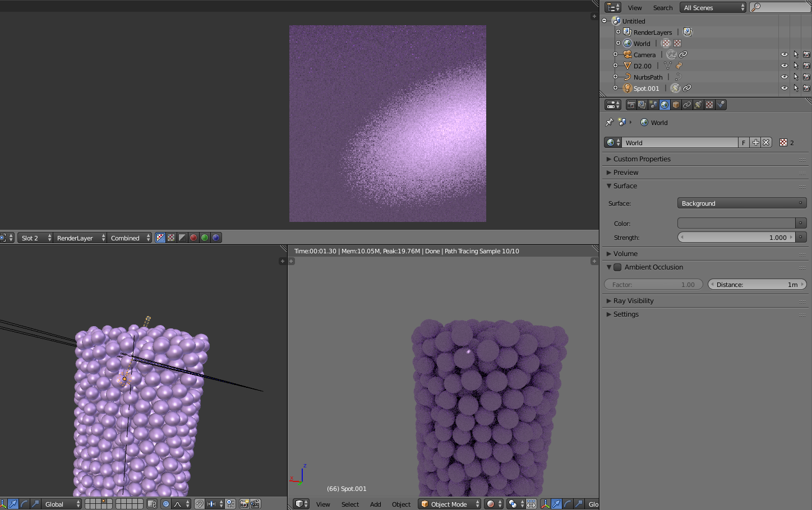Toggle 3D manipulator axes in right viewport
The height and width of the screenshot is (510, 812).
pos(545,504)
